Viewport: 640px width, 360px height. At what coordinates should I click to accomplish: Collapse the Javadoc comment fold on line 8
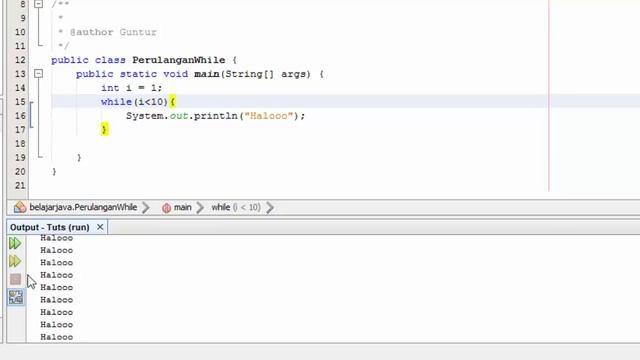38,4
